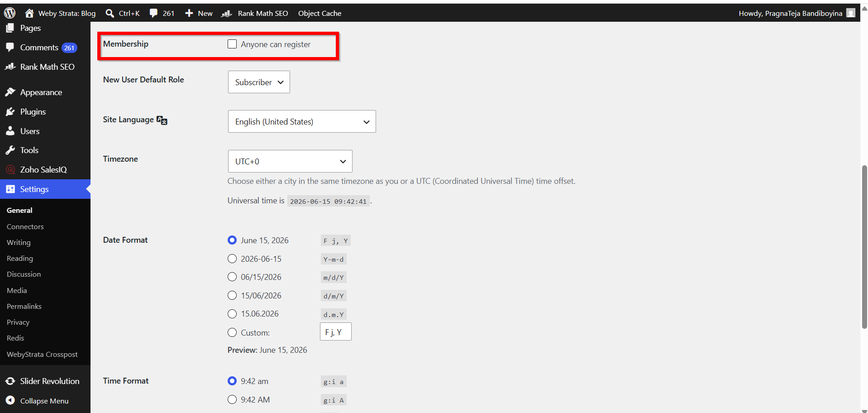Screen dimensions: 868x413
Task: Click the custom date format input field
Action: [336, 331]
